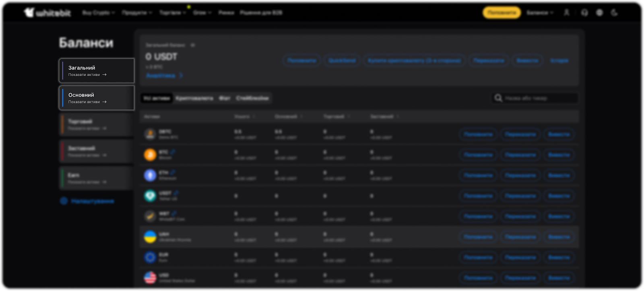Select the Основний balance section
The width and height of the screenshot is (644, 291).
point(97,98)
